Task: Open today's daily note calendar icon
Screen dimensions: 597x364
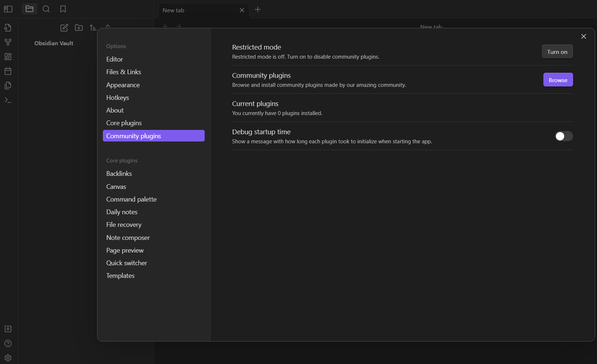Action: coord(8,71)
